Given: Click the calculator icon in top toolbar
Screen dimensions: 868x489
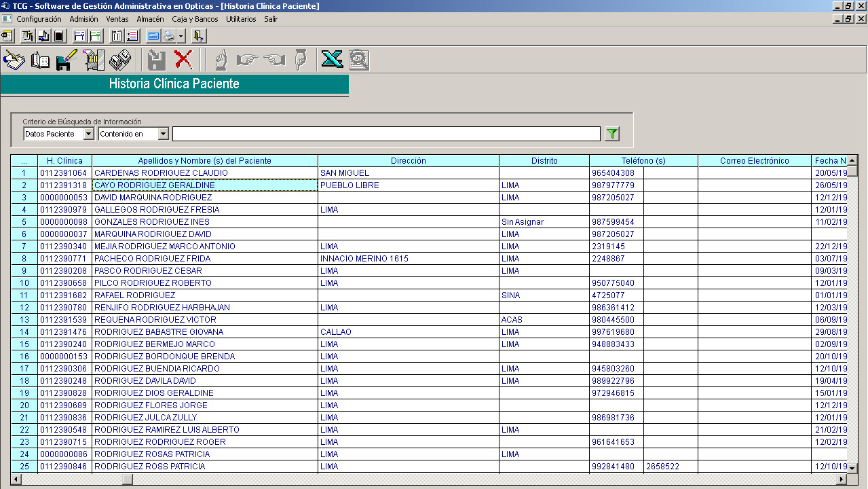Looking at the screenshot, I should point(153,36).
